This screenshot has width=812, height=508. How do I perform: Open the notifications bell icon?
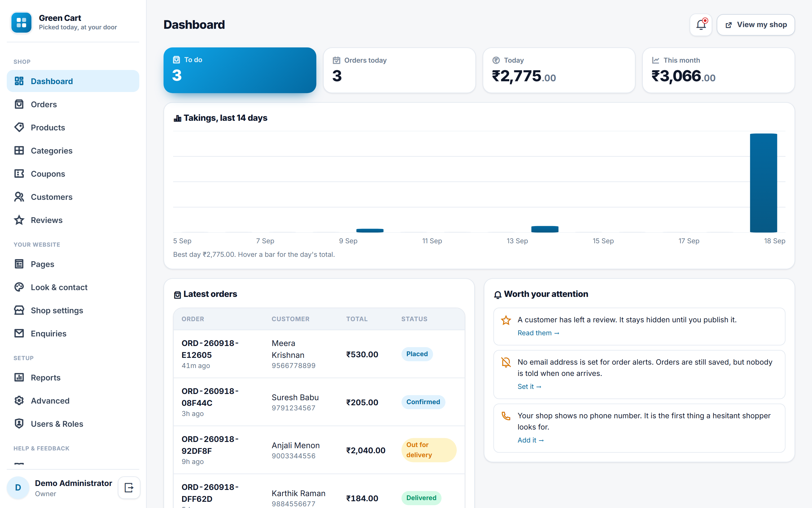(x=701, y=25)
